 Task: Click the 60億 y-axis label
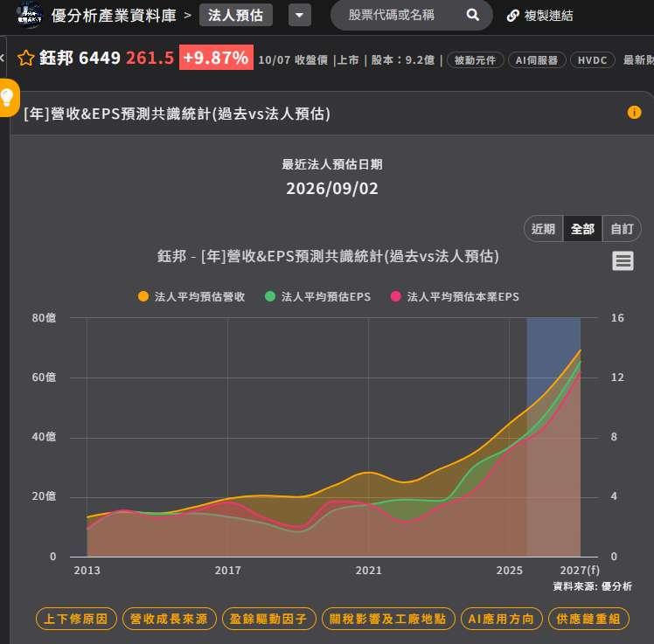point(44,377)
